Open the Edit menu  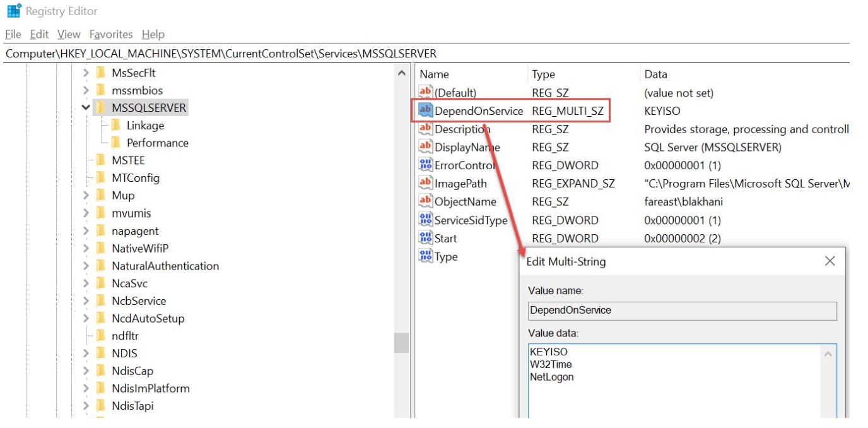pyautogui.click(x=39, y=34)
